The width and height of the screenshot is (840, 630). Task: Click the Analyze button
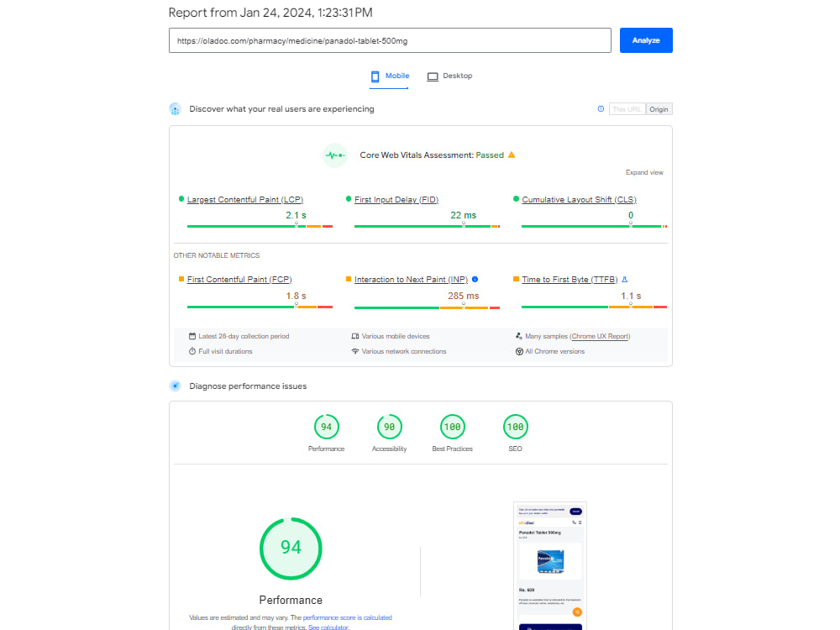point(645,40)
